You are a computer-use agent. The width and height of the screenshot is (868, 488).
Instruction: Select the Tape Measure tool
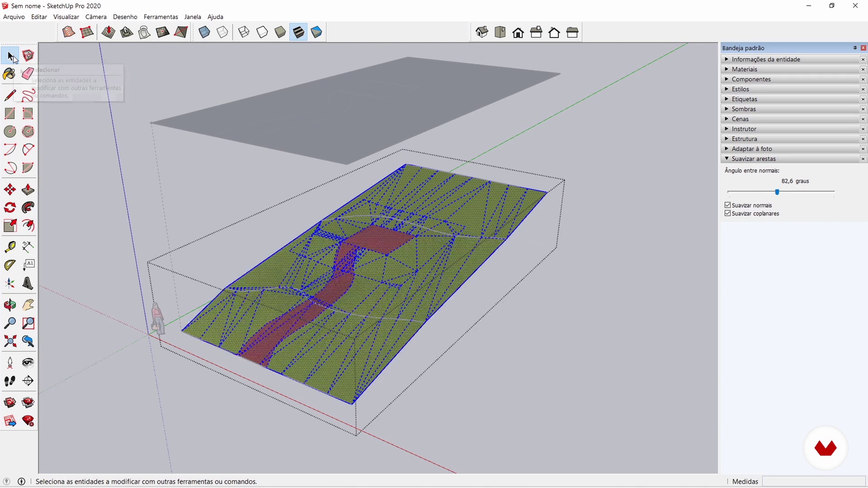tap(10, 246)
